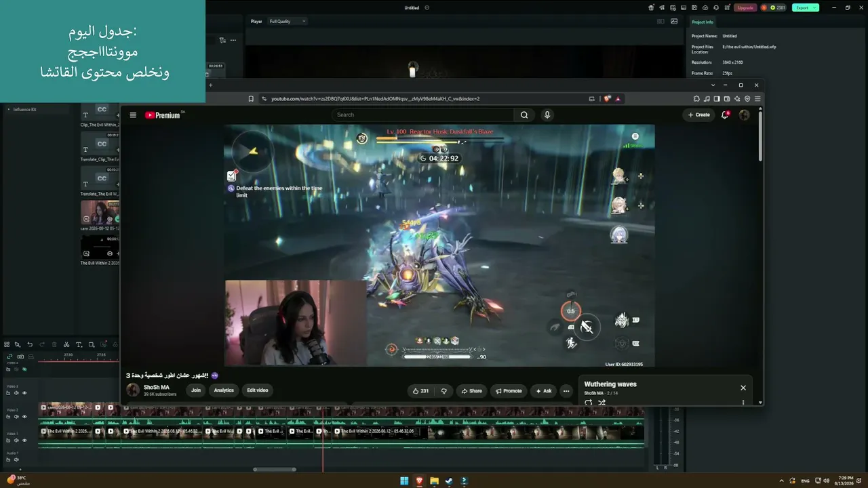Dislike the YouTube video
868x488 pixels.
[444, 391]
